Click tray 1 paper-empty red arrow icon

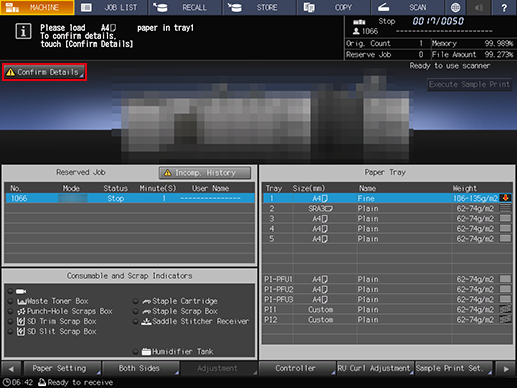(x=505, y=198)
